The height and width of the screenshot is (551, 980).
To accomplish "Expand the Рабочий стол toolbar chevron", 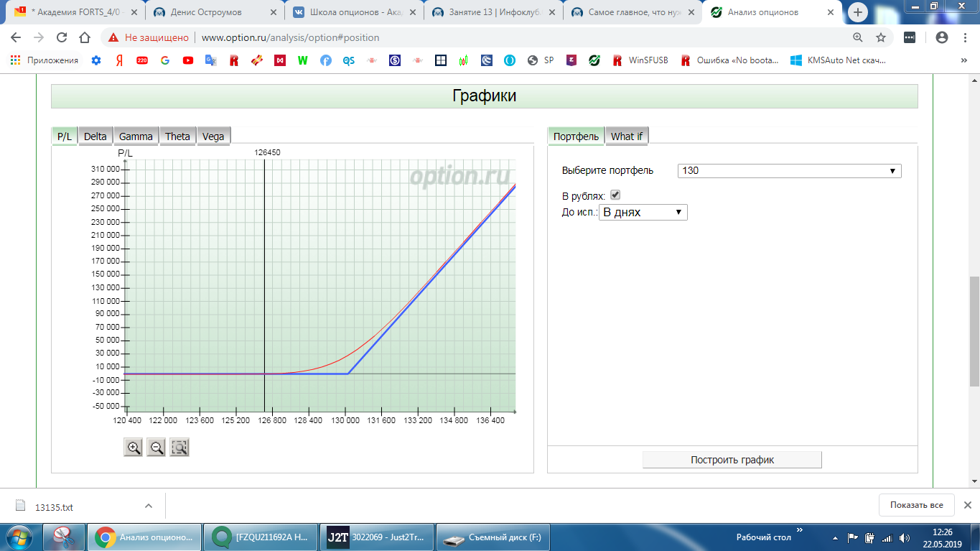I will (799, 531).
